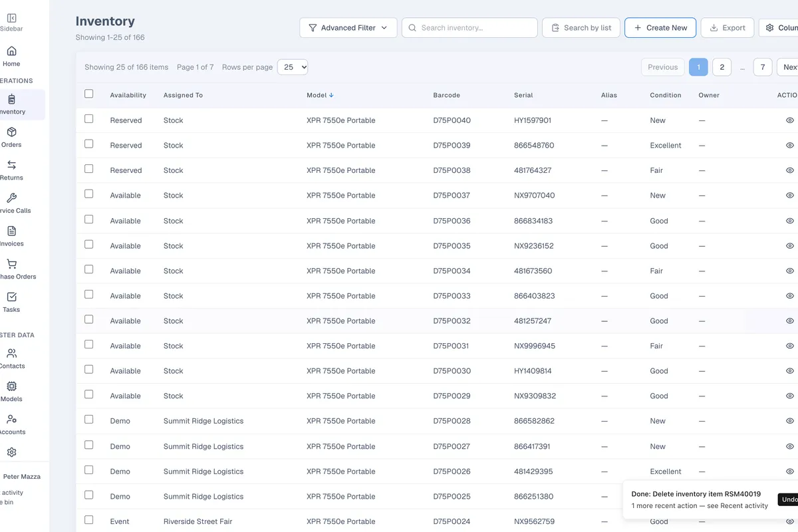
Task: Check the row for barcode D75P0036
Action: pos(89,219)
